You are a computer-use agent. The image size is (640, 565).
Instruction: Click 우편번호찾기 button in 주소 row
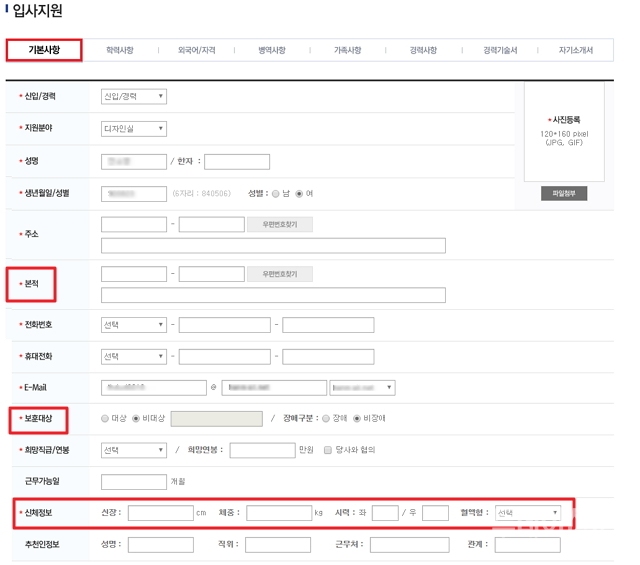[280, 225]
